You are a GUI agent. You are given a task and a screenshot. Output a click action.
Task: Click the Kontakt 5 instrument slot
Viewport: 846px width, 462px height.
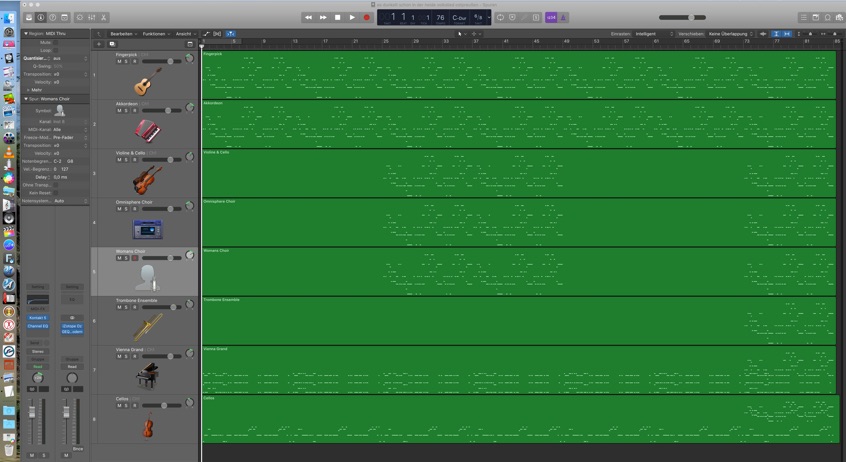click(38, 318)
